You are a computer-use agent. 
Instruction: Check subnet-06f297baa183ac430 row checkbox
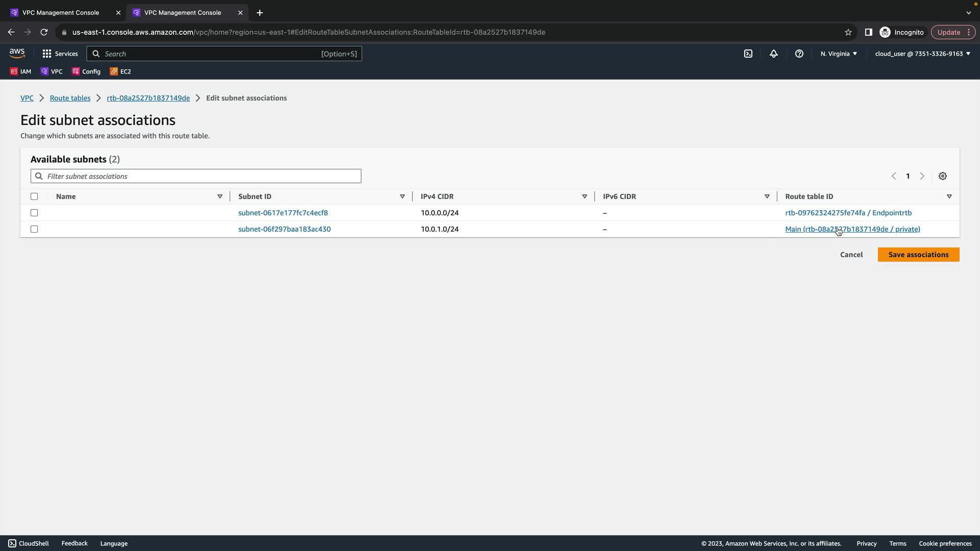(34, 229)
